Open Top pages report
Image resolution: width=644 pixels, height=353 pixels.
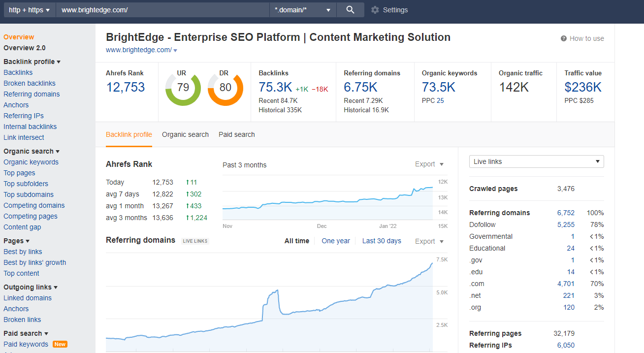19,173
